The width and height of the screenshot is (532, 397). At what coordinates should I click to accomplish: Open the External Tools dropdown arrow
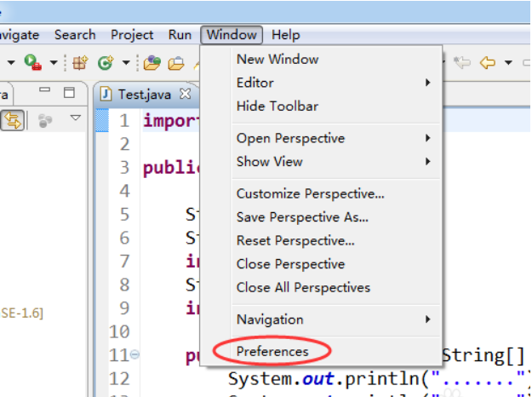coord(53,62)
